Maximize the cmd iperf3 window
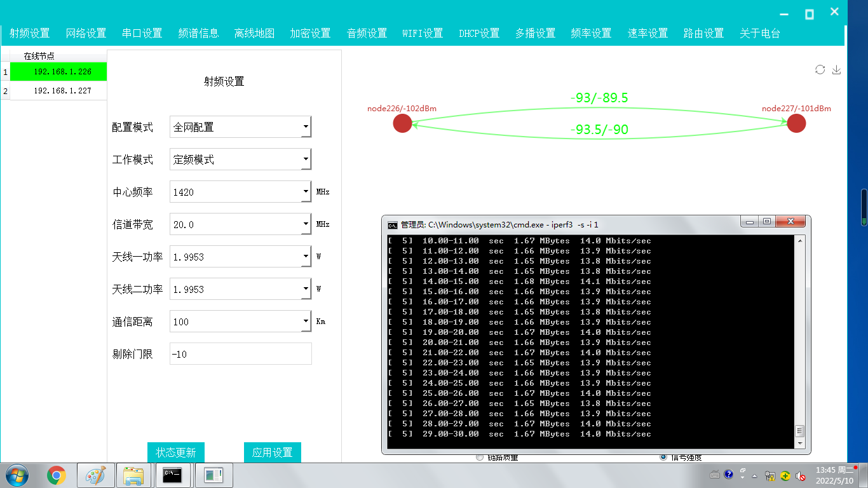This screenshot has width=868, height=488. tap(767, 222)
